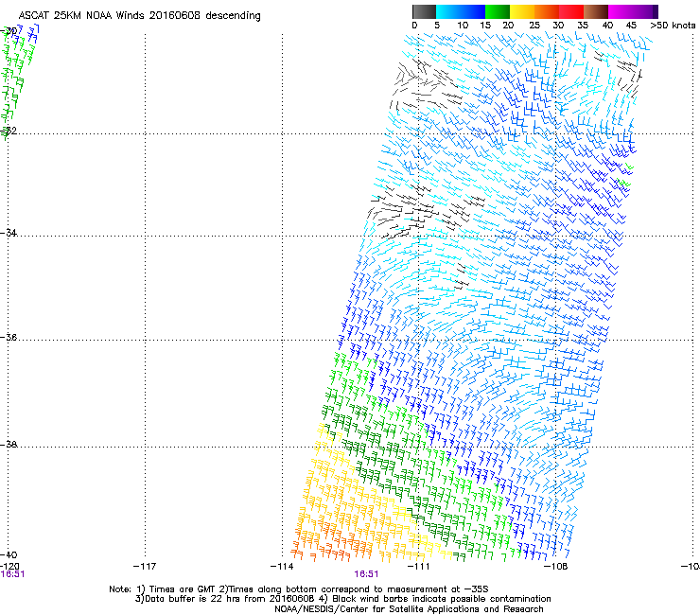Click the green 15-20 knots legend swatch
Image resolution: width=700 pixels, height=615 pixels.
click(x=498, y=11)
